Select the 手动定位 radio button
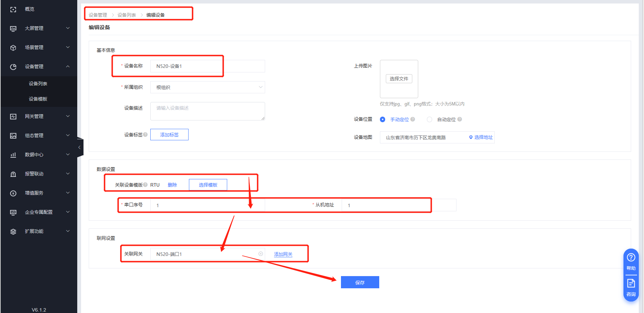Screen dimensions: 644x313 383,119
